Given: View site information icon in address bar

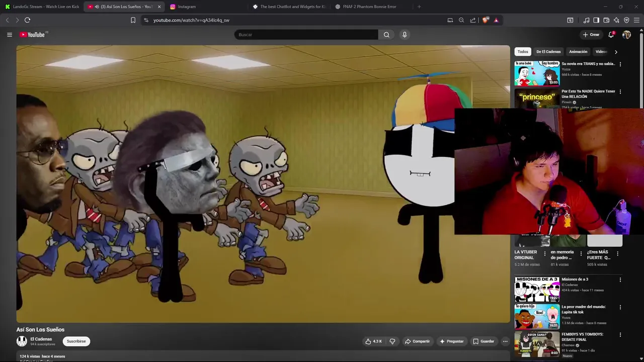Looking at the screenshot, I should click(146, 20).
